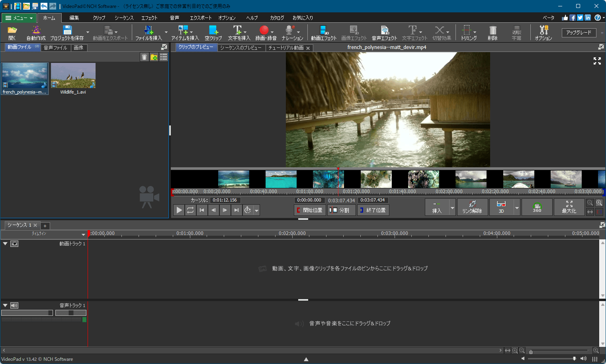Screen dimensions: 606x364
Task: Open the メニュー dropdown
Action: (x=19, y=18)
